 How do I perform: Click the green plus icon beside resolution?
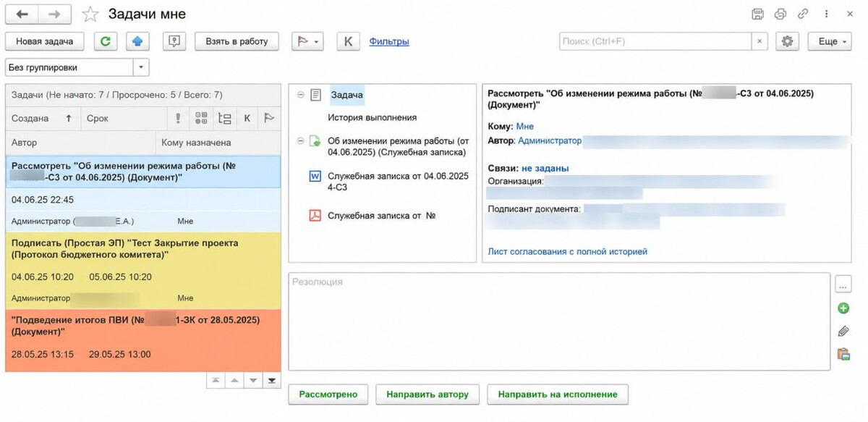pyautogui.click(x=843, y=308)
